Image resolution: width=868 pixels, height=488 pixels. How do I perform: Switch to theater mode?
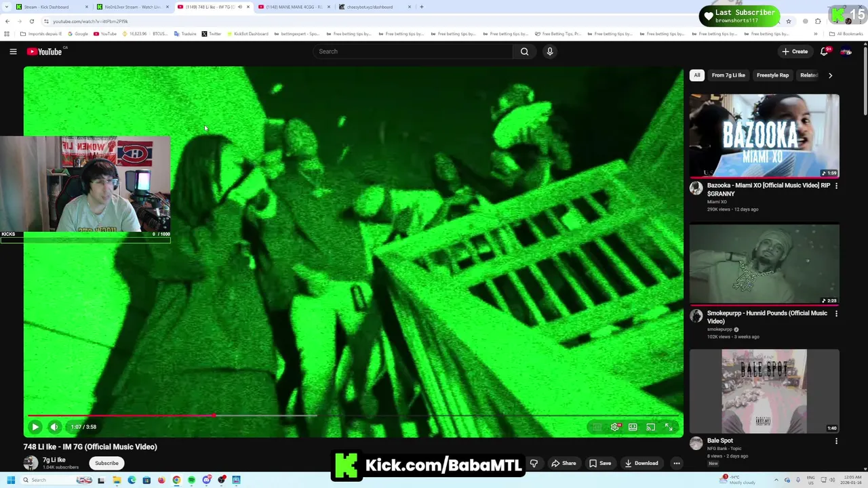(x=633, y=427)
